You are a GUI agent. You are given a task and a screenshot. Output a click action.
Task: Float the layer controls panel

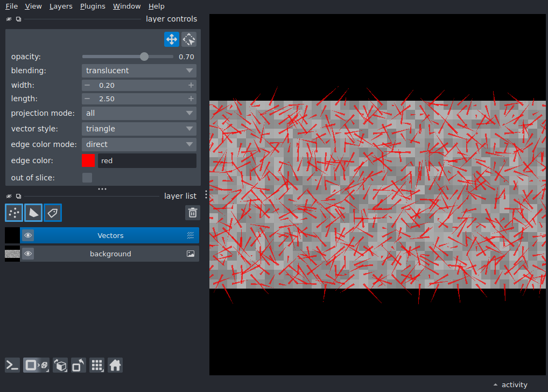click(x=18, y=19)
